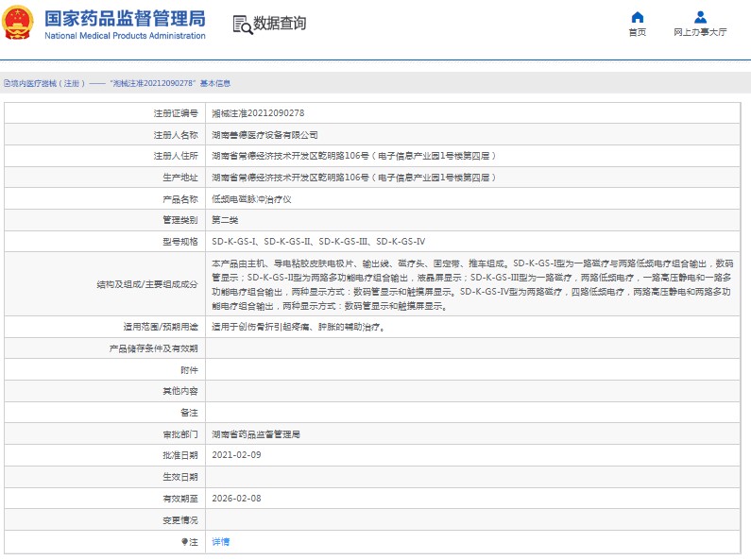Click the 有效期至 row label

coord(180,499)
